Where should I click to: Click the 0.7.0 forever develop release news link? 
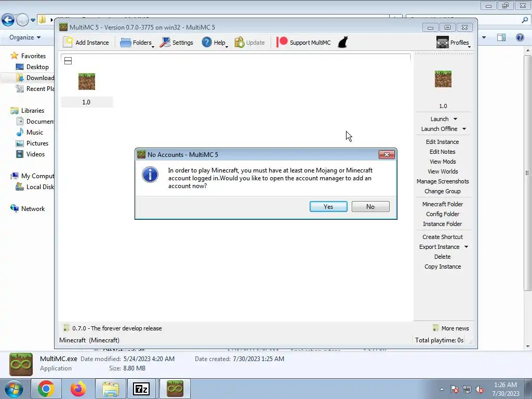coord(113,328)
